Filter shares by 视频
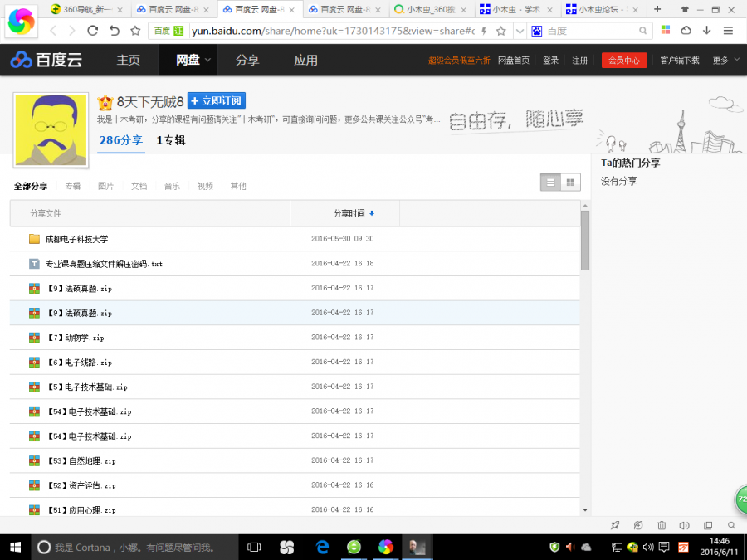Viewport: 747px width, 560px height. 205,186
